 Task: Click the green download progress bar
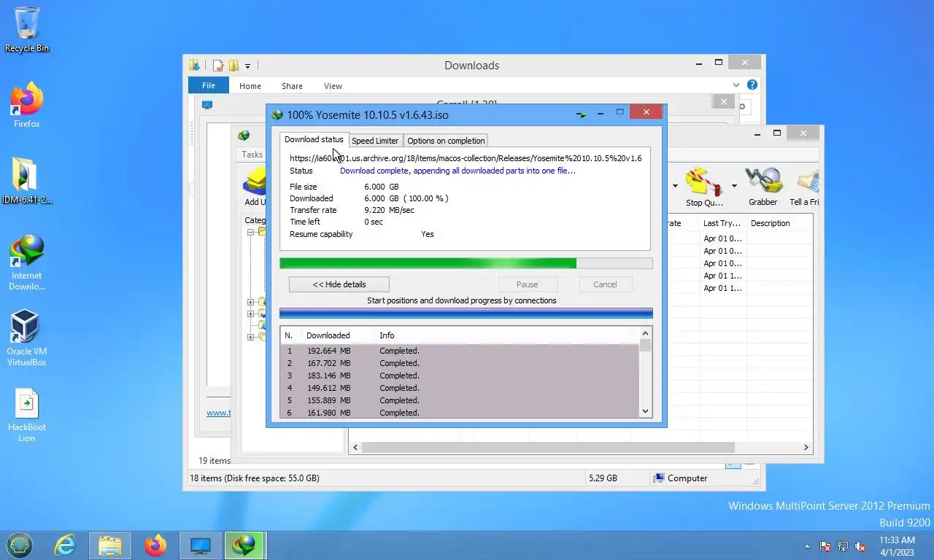click(x=466, y=263)
